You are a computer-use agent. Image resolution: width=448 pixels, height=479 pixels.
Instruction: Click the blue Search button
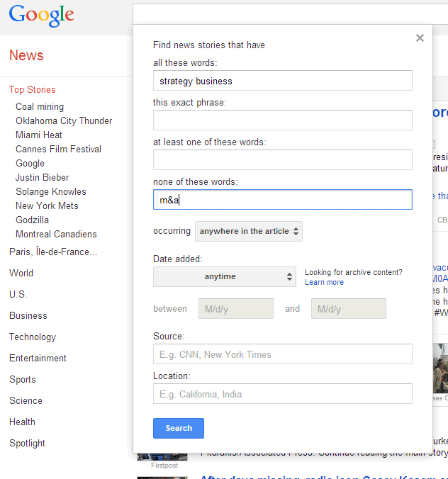[x=179, y=428]
